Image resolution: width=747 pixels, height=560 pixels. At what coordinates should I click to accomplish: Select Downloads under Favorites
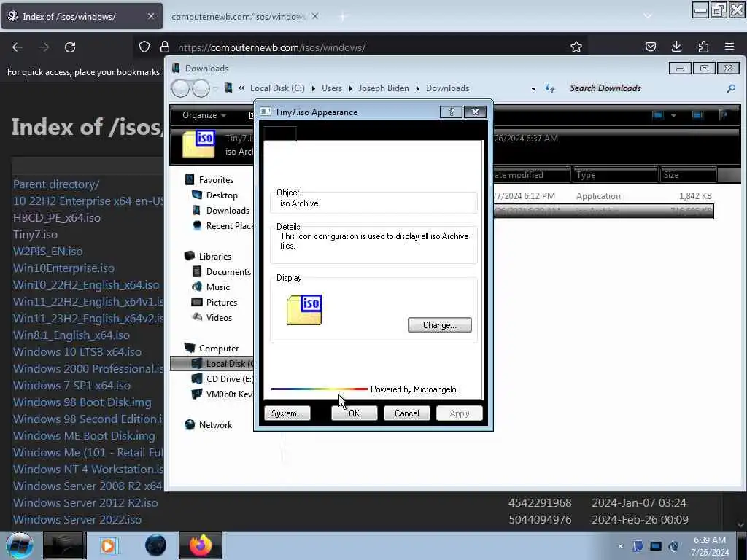228,211
